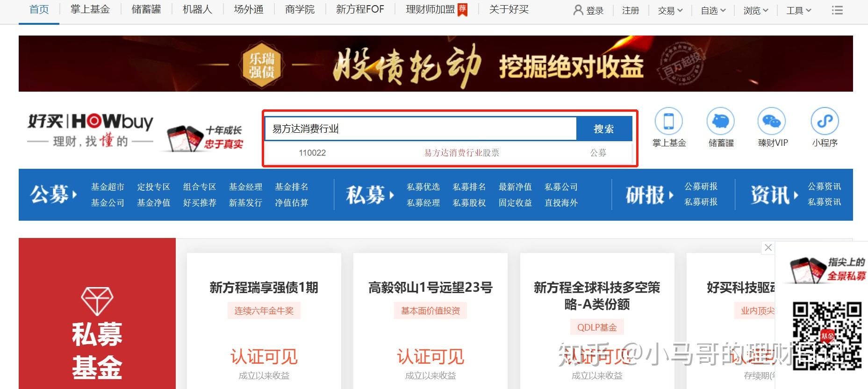Click the diamond icon in 私募基金 panel

click(x=97, y=301)
